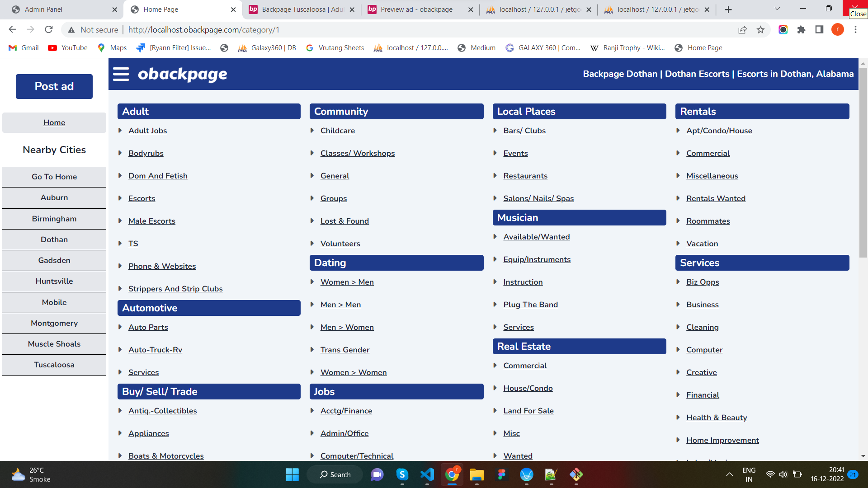Click the page vertical scrollbar thumb

click(x=863, y=163)
